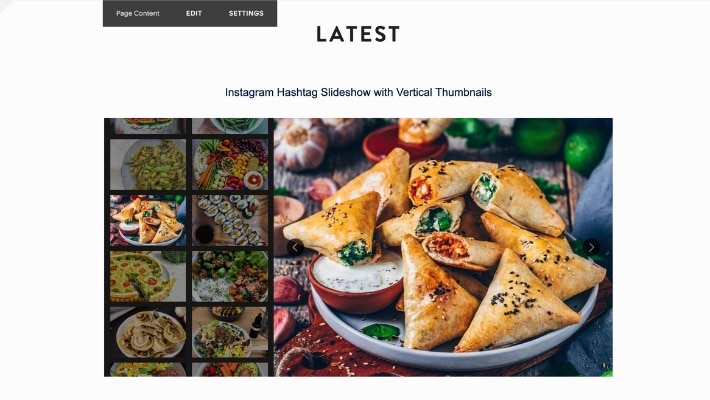Screen dimensions: 710x400
Task: Click the main samosa slideshow image
Action: [443, 247]
